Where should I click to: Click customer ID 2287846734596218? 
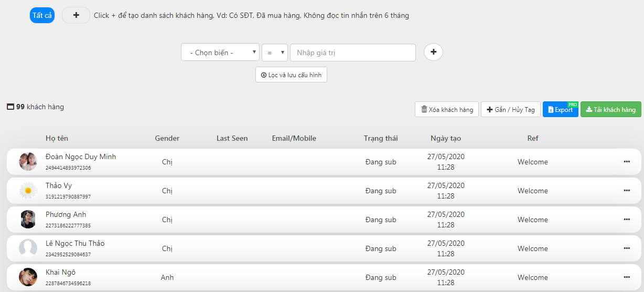pos(68,284)
